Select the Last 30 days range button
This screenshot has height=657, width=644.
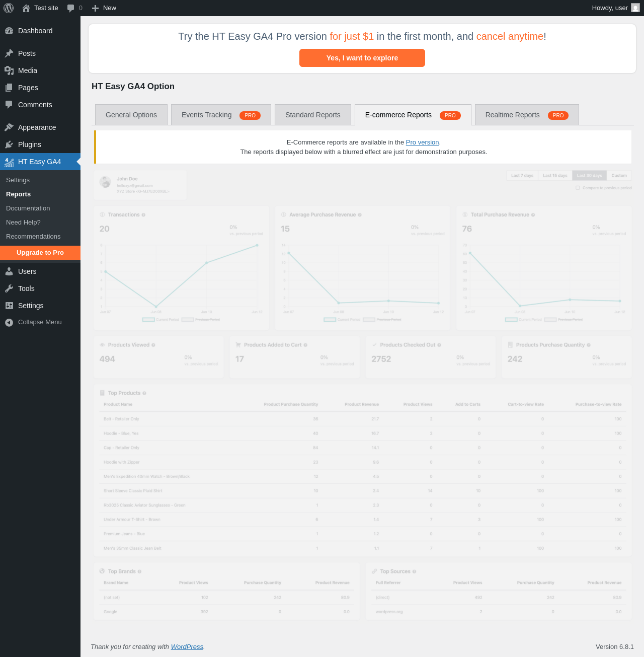tap(589, 176)
